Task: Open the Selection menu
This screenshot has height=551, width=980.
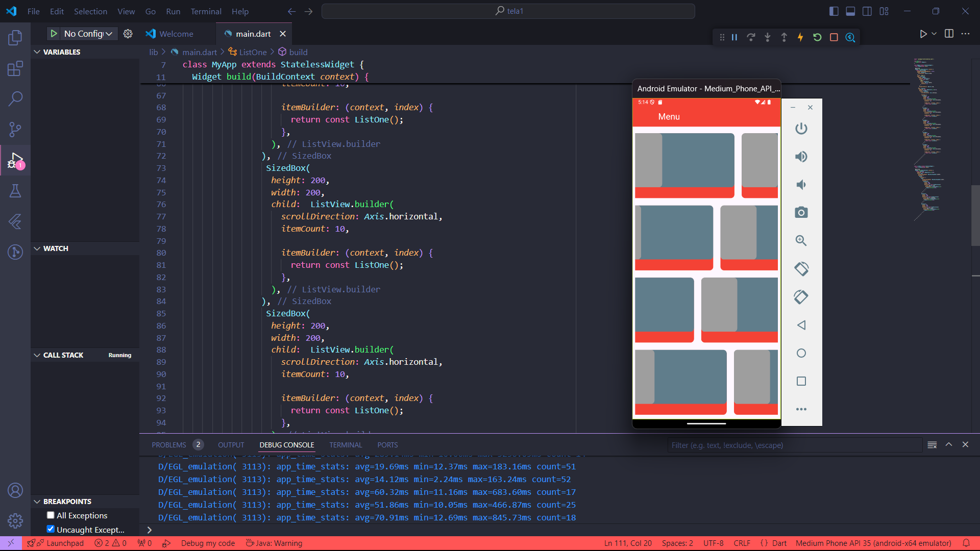Action: 90,11
